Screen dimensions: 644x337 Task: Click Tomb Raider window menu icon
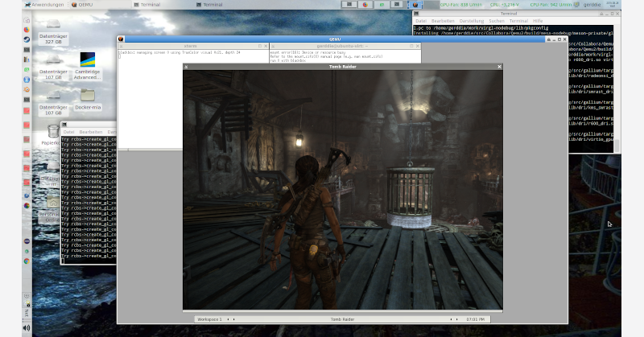tap(186, 67)
